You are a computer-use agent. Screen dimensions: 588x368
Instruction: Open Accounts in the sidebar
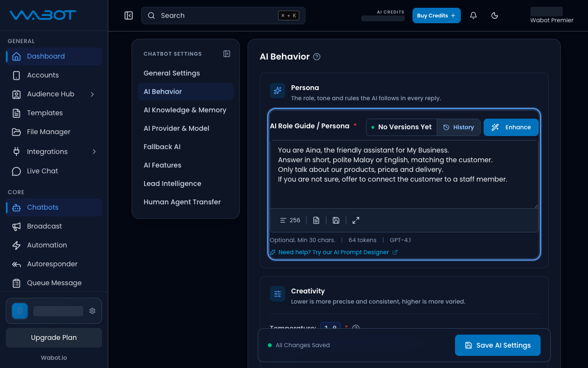click(54, 75)
